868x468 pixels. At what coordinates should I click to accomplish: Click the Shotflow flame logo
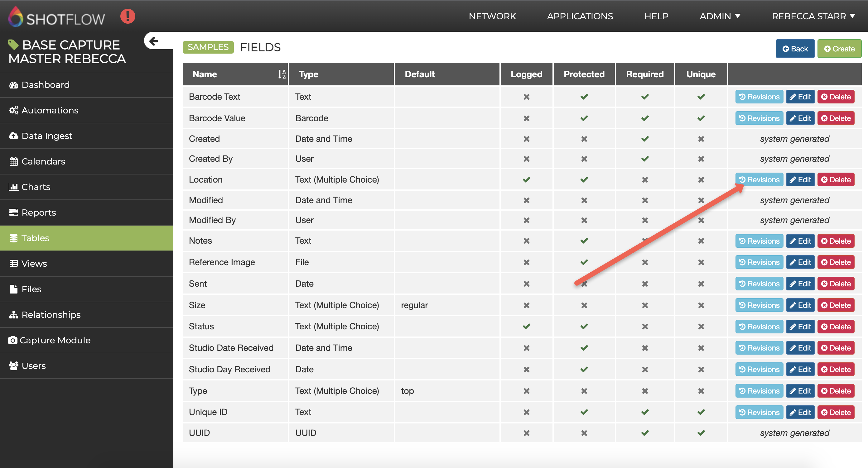16,16
